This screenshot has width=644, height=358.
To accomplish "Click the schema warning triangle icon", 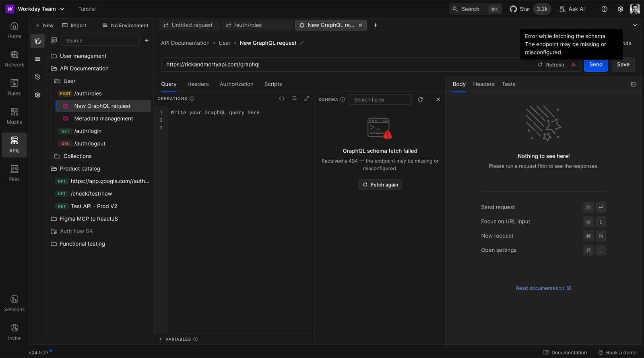I will click(x=573, y=64).
